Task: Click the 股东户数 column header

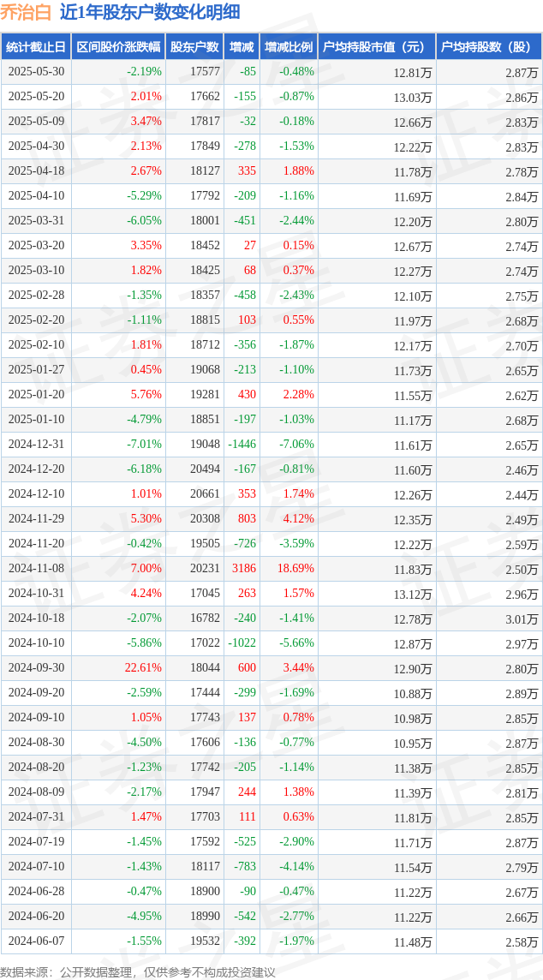Action: [194, 47]
